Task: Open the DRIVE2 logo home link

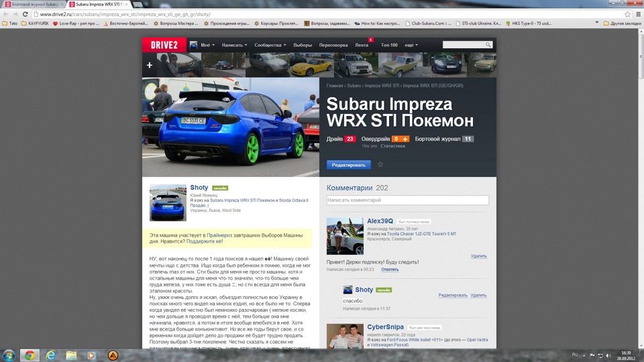Action: [164, 45]
